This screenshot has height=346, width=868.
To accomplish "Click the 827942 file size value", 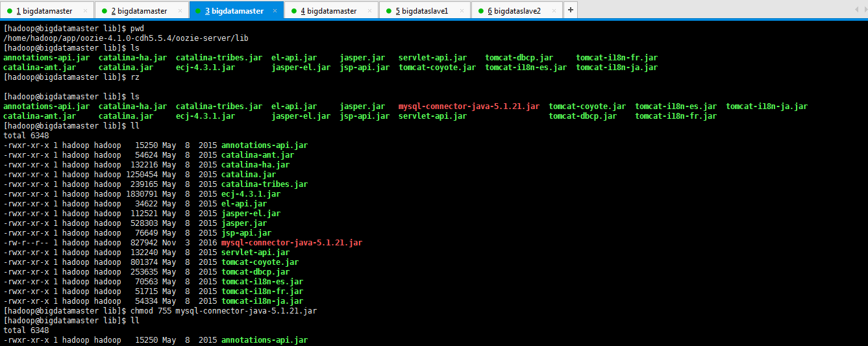I will (x=144, y=243).
